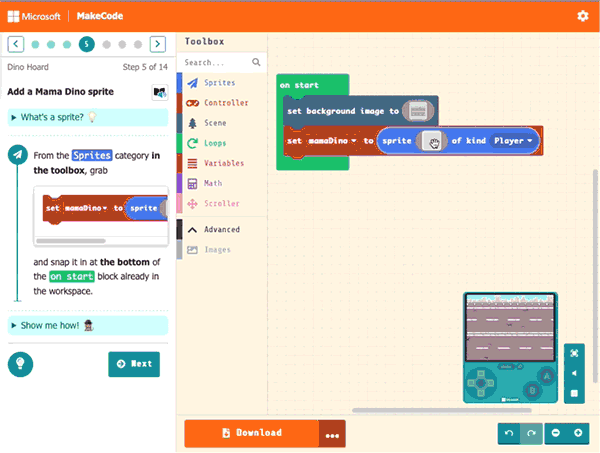Open the Images toolbox category
600x453 pixels.
(222, 250)
